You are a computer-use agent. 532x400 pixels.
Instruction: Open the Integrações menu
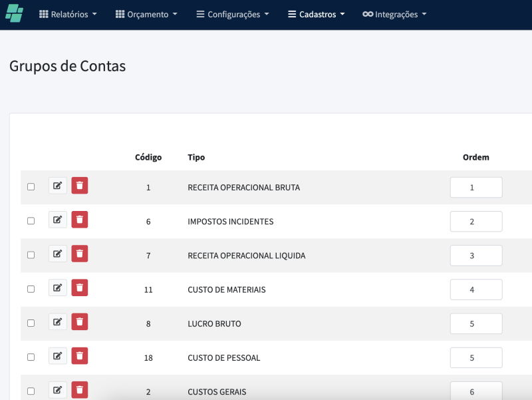point(394,14)
